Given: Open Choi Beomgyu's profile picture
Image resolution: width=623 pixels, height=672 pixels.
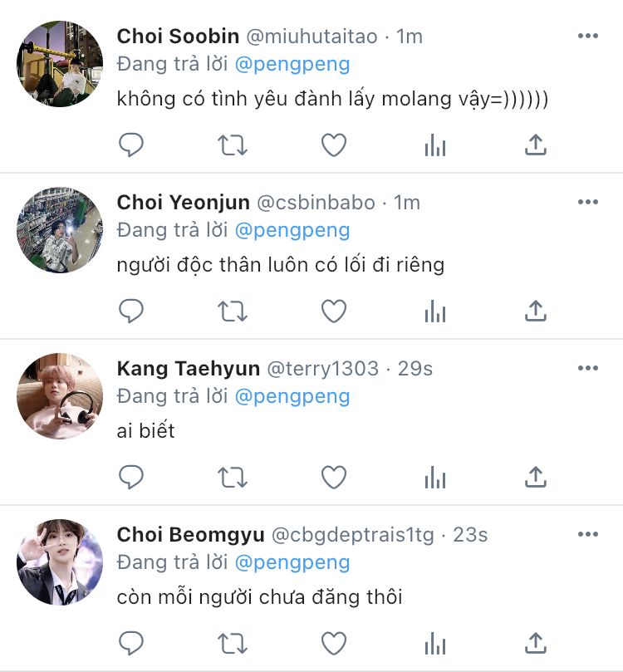Looking at the screenshot, I should tap(60, 563).
